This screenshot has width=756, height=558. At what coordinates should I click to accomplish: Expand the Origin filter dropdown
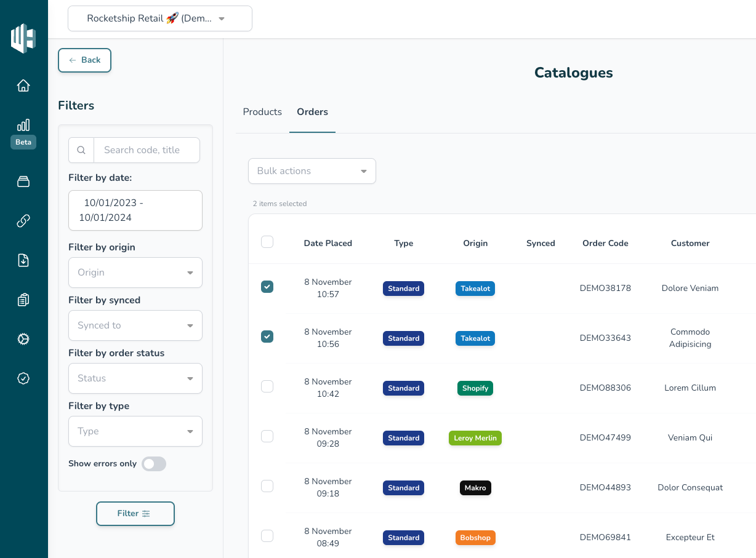(135, 273)
